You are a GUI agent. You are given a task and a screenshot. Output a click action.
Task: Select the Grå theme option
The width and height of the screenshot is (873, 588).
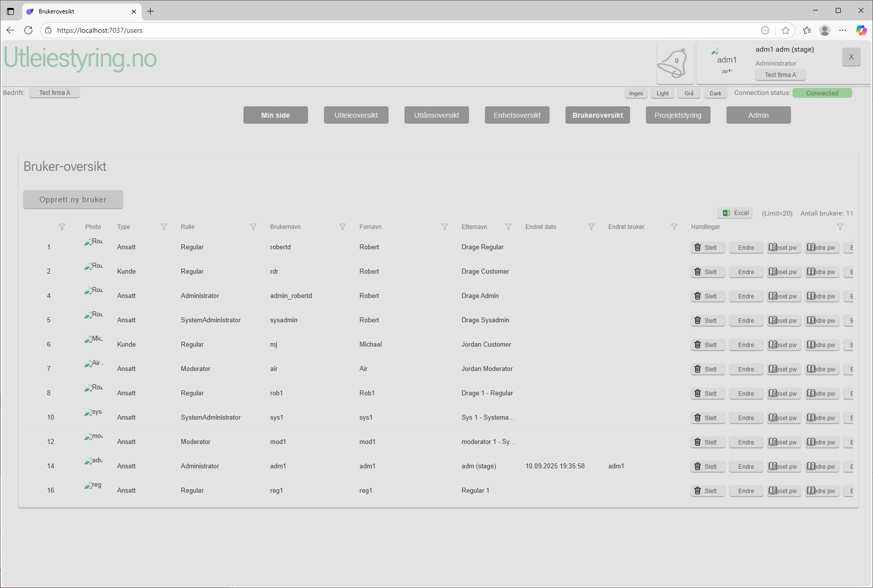coord(689,93)
